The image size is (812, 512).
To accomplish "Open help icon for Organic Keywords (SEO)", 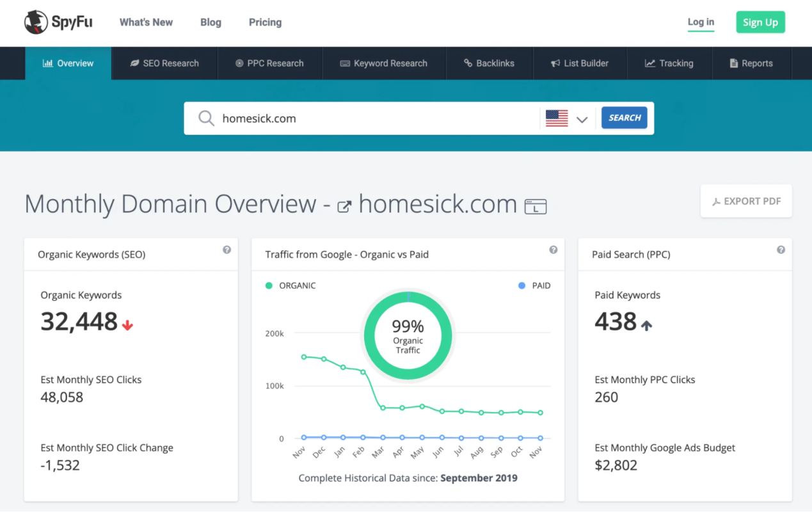I will click(227, 250).
